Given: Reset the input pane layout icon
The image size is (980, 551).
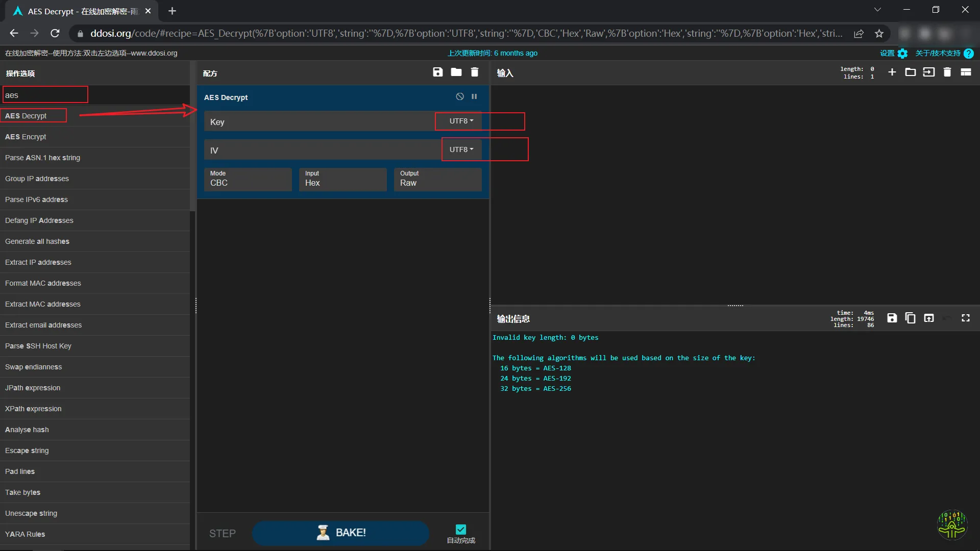Looking at the screenshot, I should [965, 72].
